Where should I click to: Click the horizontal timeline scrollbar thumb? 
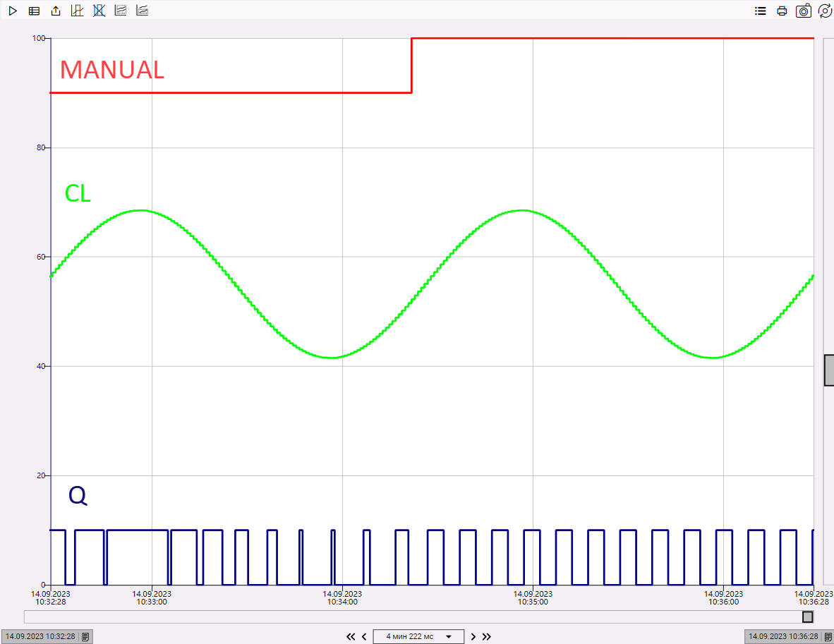(x=807, y=616)
